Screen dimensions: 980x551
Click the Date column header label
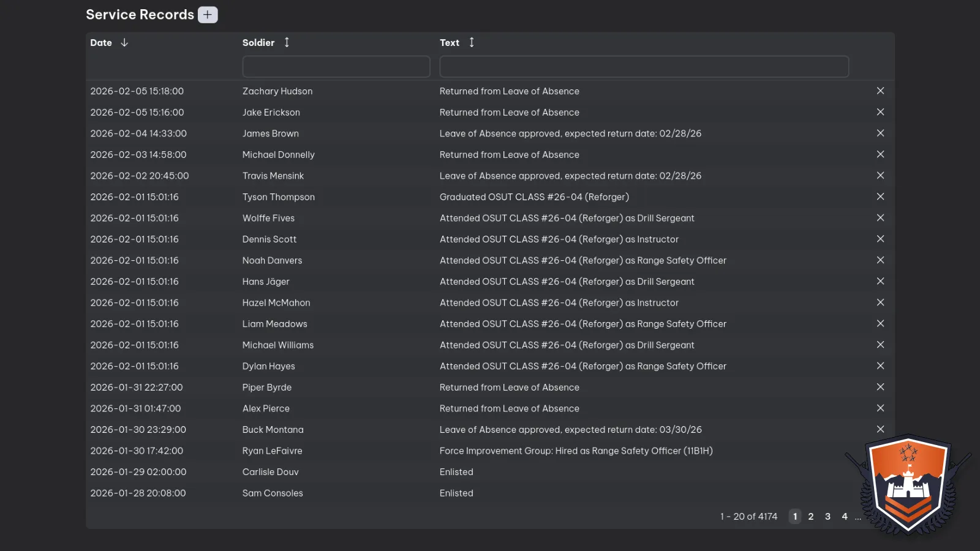pos(101,43)
